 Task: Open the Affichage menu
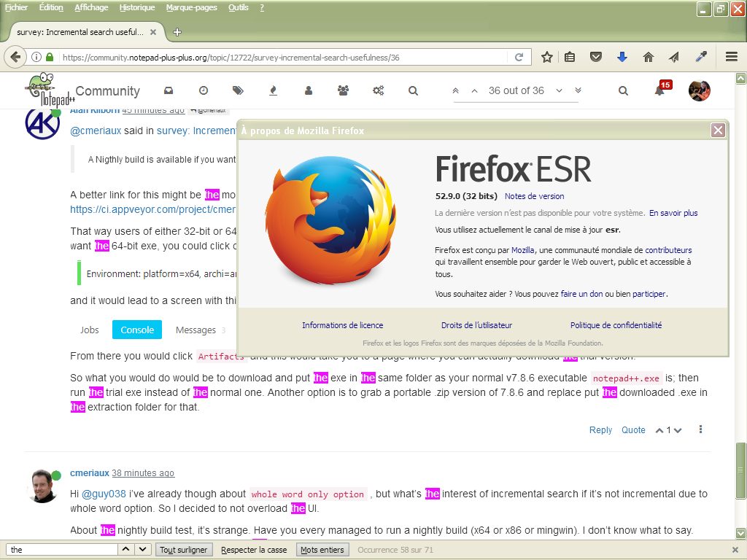click(x=91, y=7)
